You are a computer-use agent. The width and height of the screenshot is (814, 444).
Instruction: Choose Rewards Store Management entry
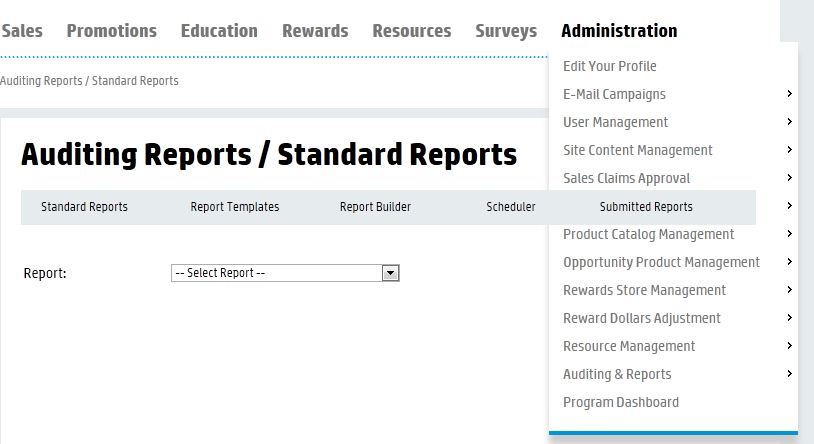point(645,290)
